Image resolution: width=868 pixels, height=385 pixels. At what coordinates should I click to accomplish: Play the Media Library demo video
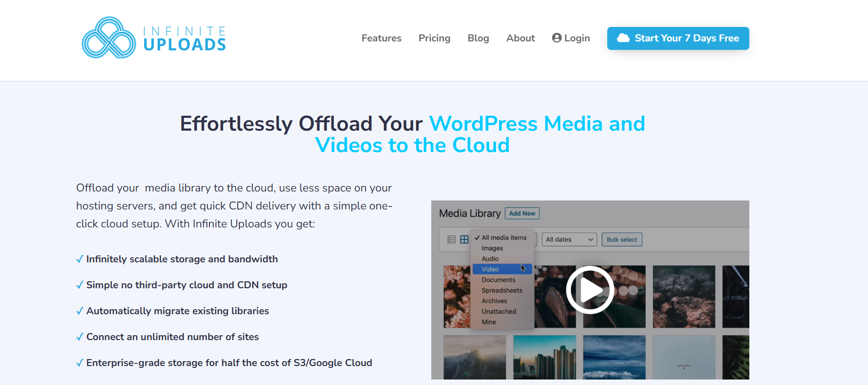(590, 290)
